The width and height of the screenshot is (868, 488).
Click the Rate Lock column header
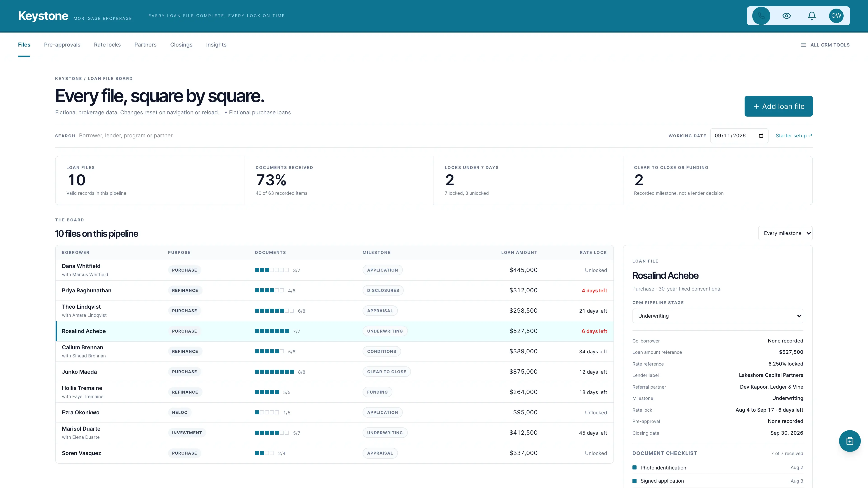pos(593,253)
